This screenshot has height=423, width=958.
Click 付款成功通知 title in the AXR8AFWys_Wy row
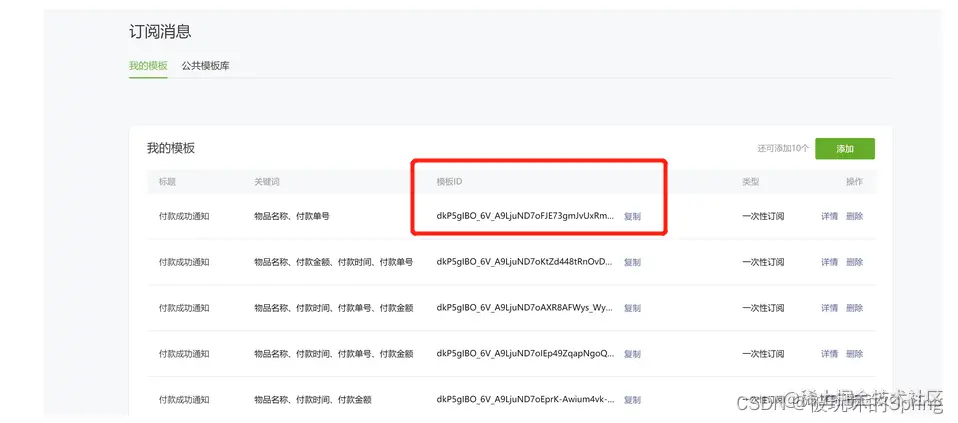[184, 307]
